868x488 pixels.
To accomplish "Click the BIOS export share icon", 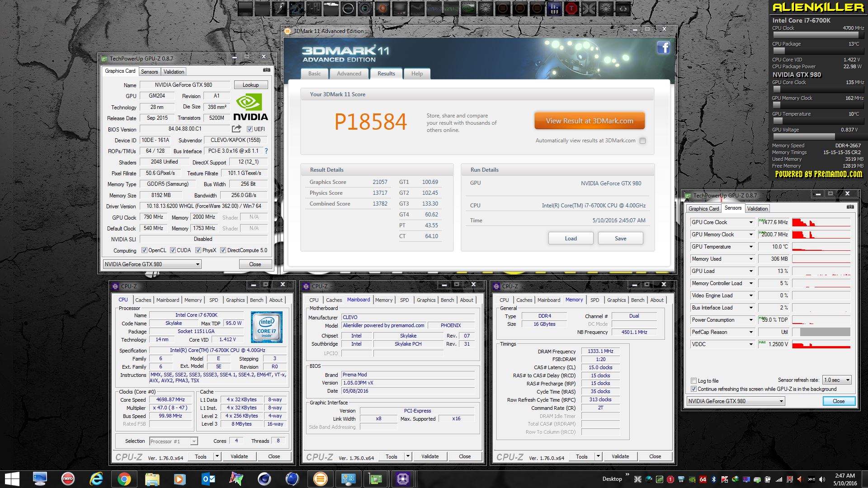I will pos(236,129).
